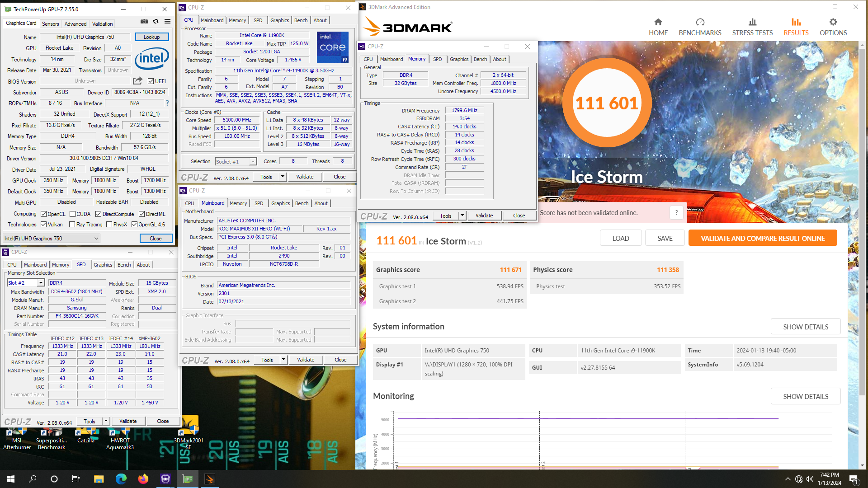Image resolution: width=868 pixels, height=488 pixels.
Task: Open File Explorer from the taskbar
Action: 99,479
